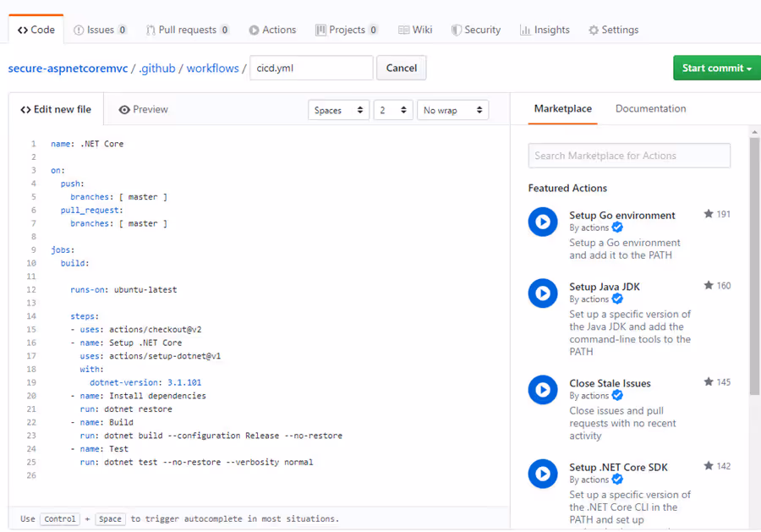
Task: Cancel the new file creation
Action: [x=402, y=68]
